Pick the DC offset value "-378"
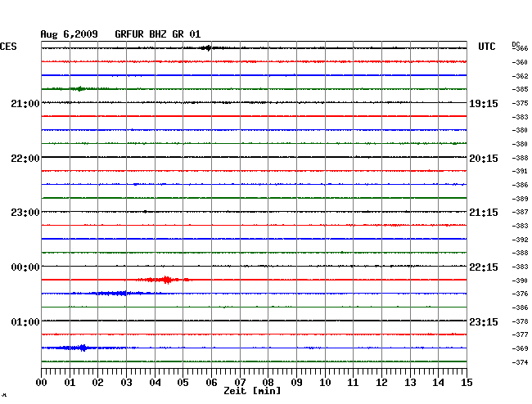Viewport: 532px width, 404px height. pyautogui.click(x=520, y=321)
